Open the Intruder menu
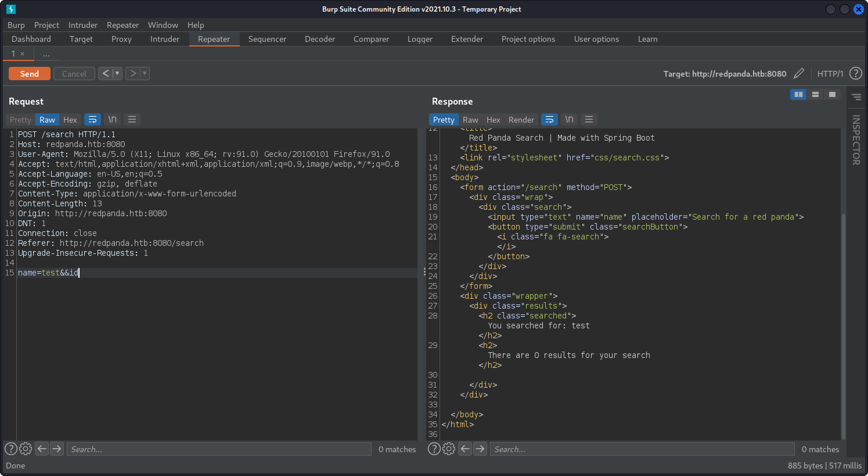The height and width of the screenshot is (476, 868). (x=83, y=25)
